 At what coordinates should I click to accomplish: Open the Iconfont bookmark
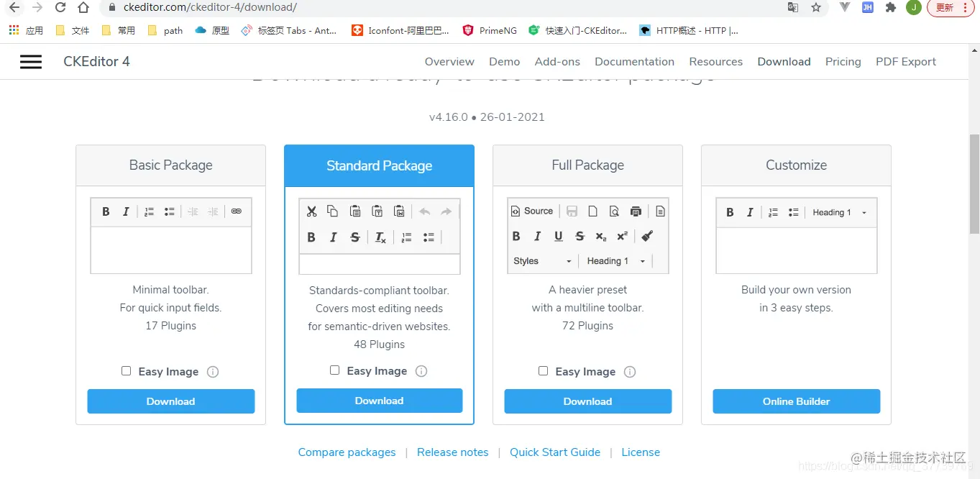(400, 30)
